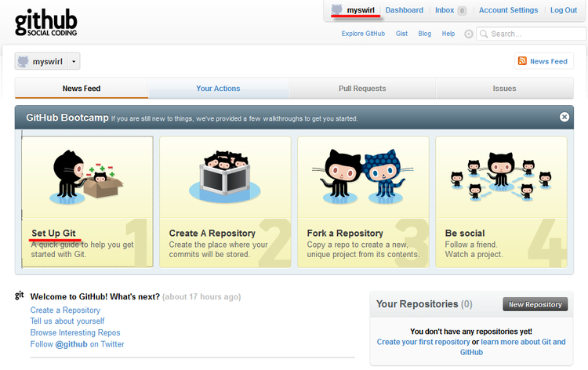The width and height of the screenshot is (588, 370).
Task: Open the Gist link
Action: (x=401, y=34)
